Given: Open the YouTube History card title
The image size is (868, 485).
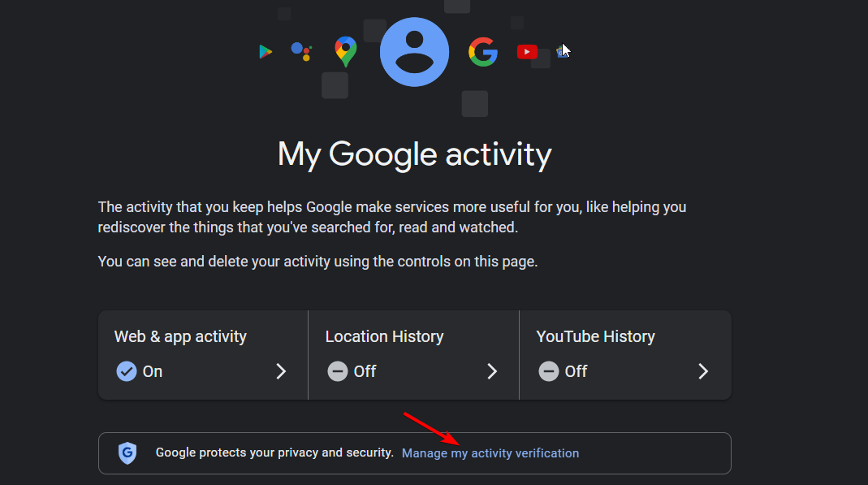Looking at the screenshot, I should point(595,336).
